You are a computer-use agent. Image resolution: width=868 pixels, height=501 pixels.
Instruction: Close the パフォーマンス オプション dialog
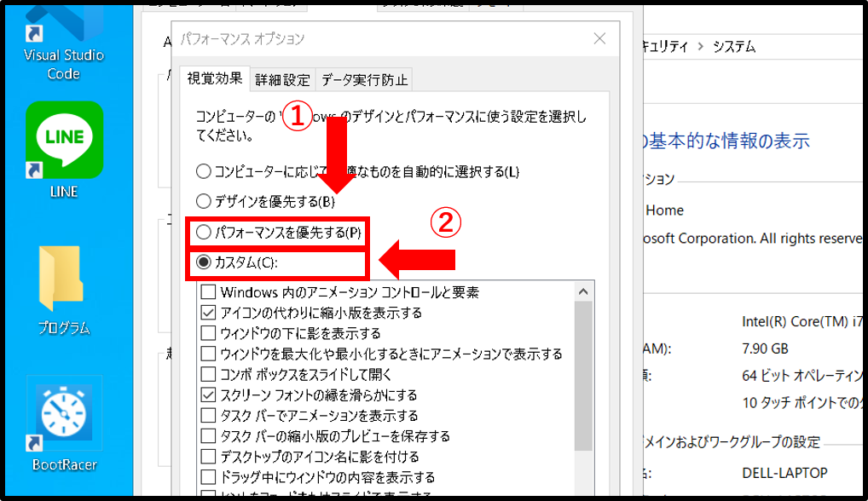click(599, 38)
